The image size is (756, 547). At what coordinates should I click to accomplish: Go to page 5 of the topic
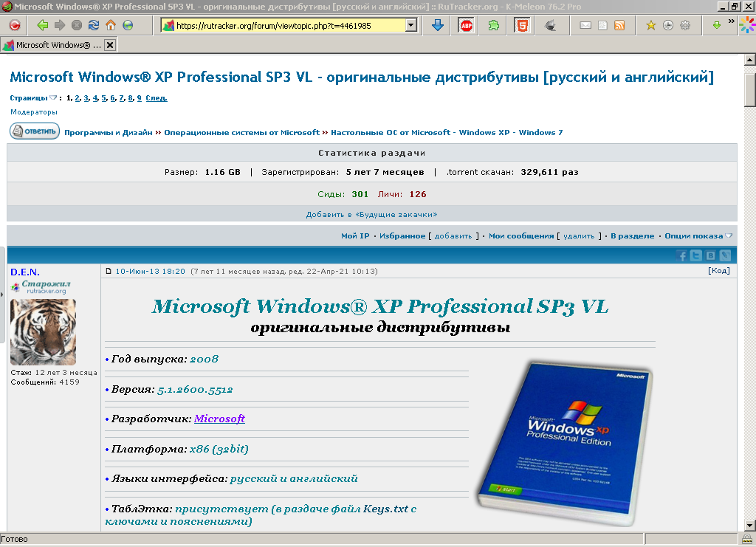tap(103, 98)
